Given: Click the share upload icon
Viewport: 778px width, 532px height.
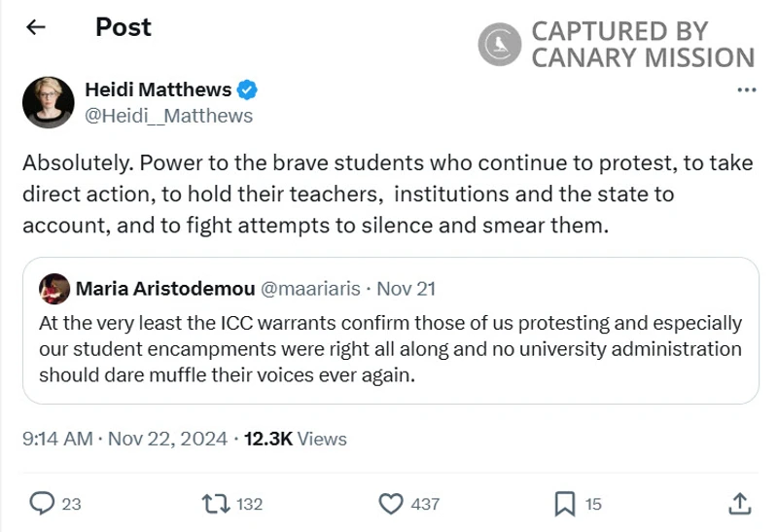Looking at the screenshot, I should [738, 503].
